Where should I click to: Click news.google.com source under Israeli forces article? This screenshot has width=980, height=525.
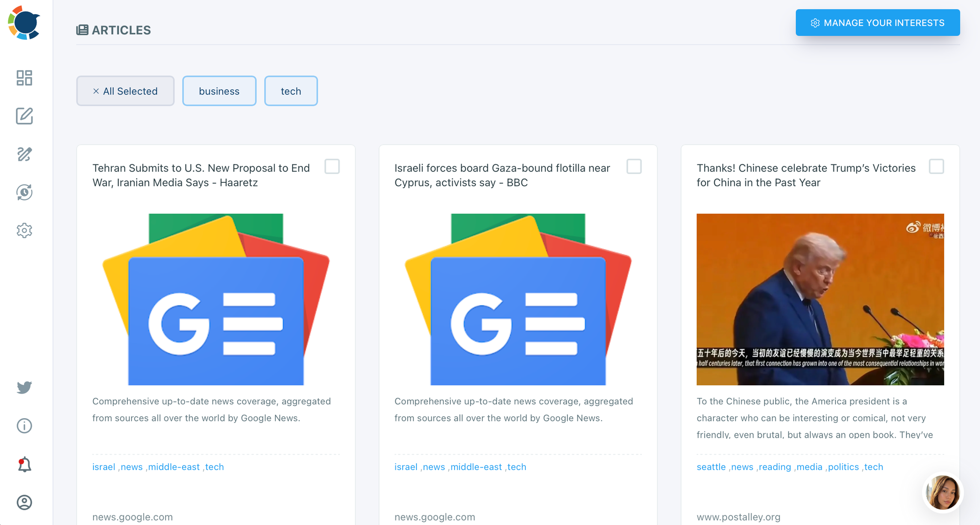(x=435, y=517)
